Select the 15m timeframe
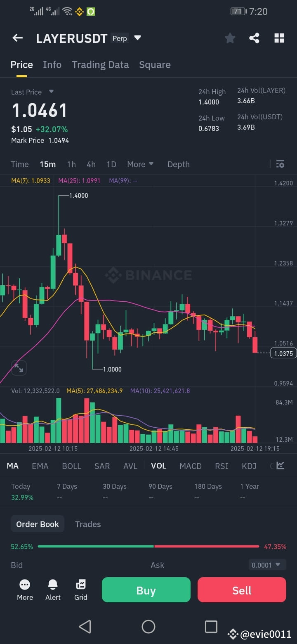 [47, 164]
